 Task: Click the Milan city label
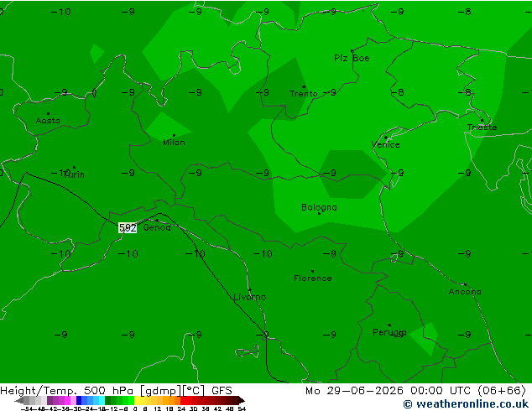pyautogui.click(x=174, y=142)
